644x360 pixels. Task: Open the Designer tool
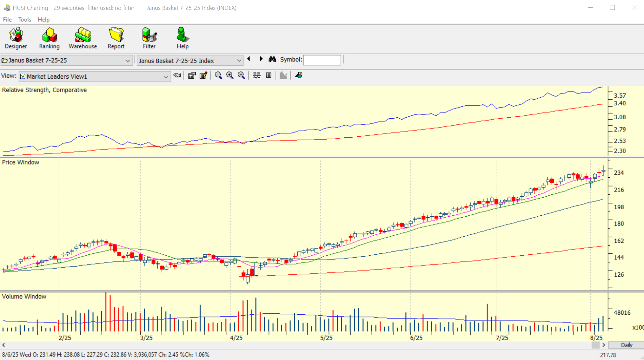click(x=16, y=38)
